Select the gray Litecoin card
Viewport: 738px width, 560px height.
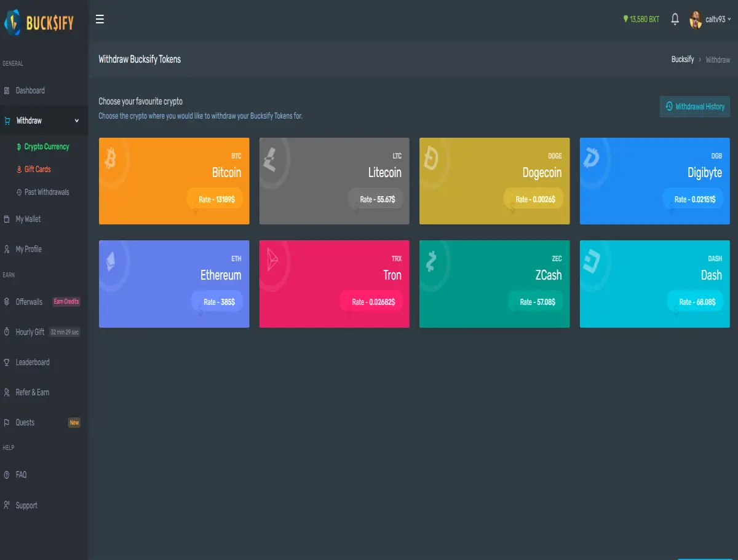[x=335, y=181]
